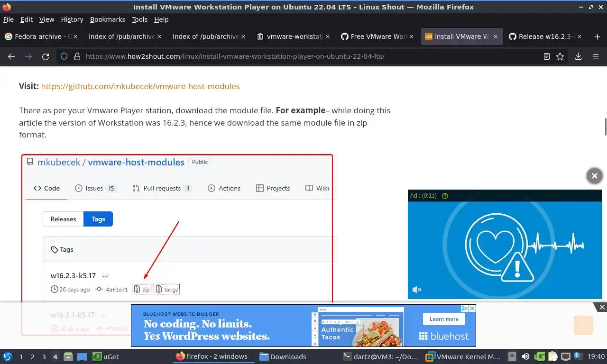This screenshot has height=364, width=607.
Task: Switch to workspace 2
Action: tap(32, 357)
